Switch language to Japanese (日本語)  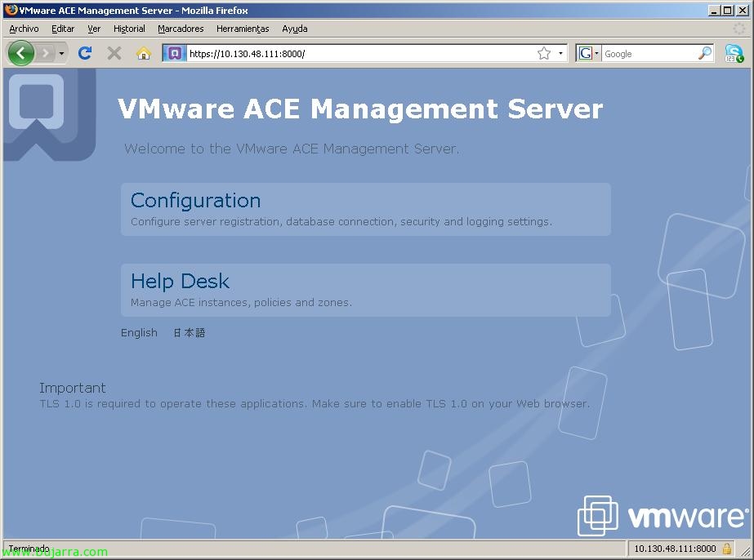189,332
